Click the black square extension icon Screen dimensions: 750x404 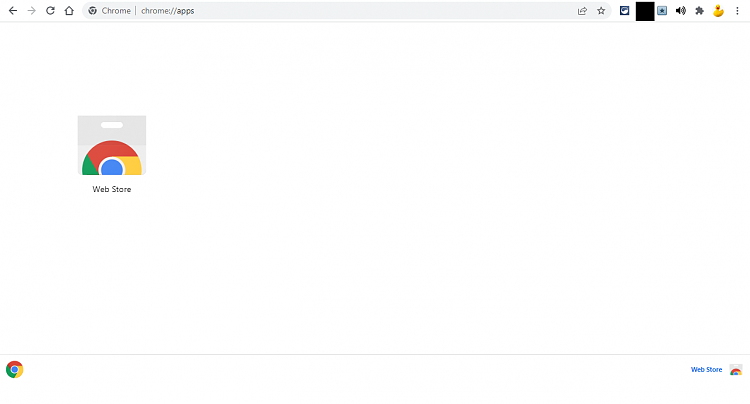(645, 11)
